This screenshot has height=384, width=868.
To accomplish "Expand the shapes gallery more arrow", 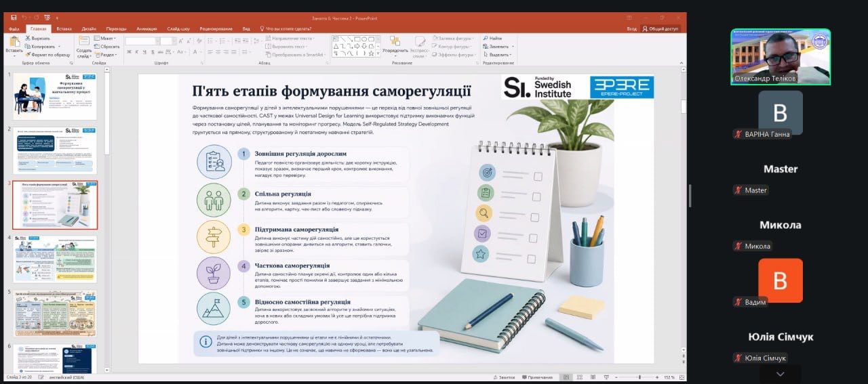I will (377, 54).
